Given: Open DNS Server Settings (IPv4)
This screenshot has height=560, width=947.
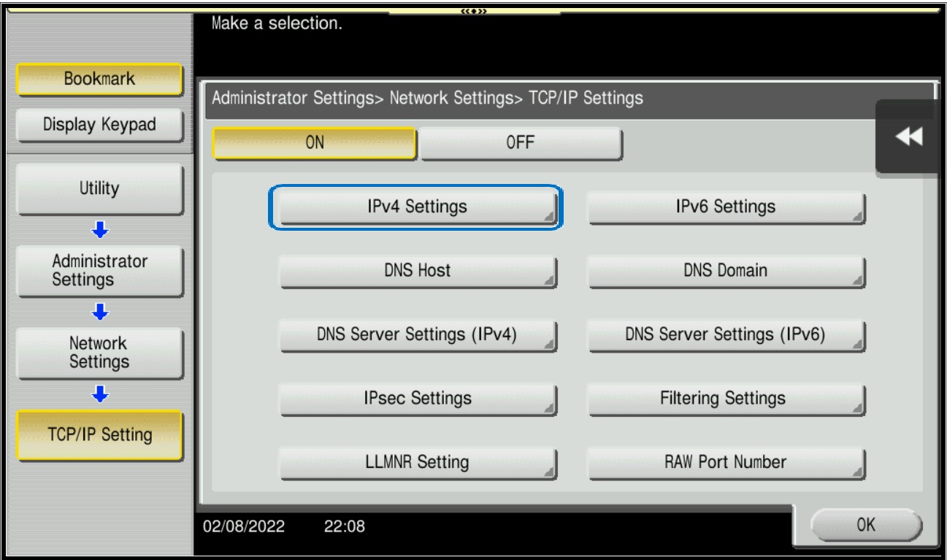Looking at the screenshot, I should (417, 334).
